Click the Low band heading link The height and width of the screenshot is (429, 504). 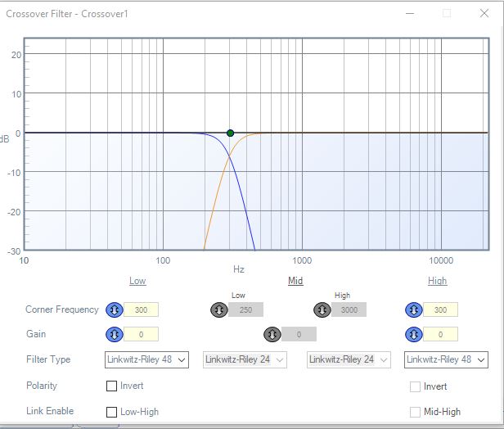tap(137, 281)
